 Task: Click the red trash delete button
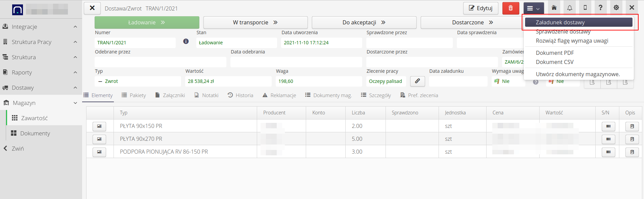click(x=511, y=8)
